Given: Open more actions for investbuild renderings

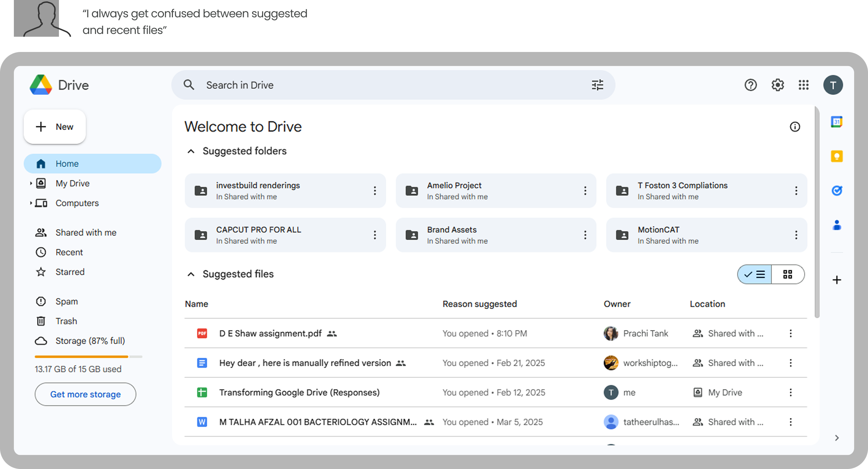Looking at the screenshot, I should click(x=375, y=191).
